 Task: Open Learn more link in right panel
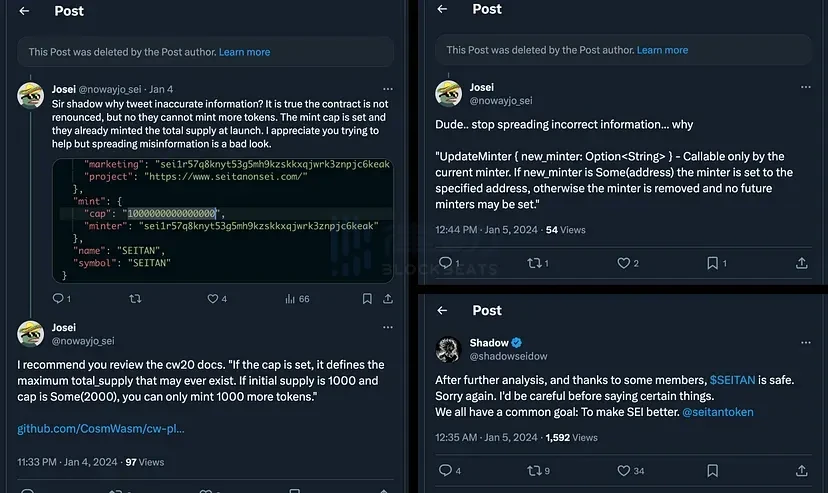[662, 50]
